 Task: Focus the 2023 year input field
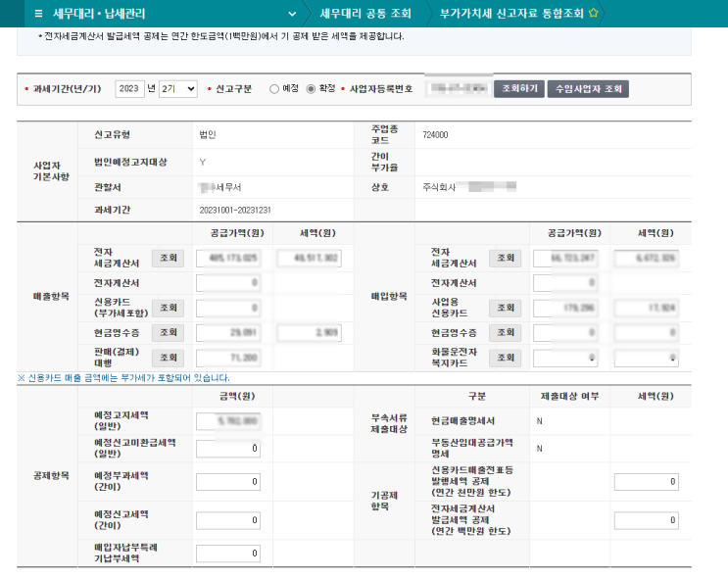pos(129,89)
